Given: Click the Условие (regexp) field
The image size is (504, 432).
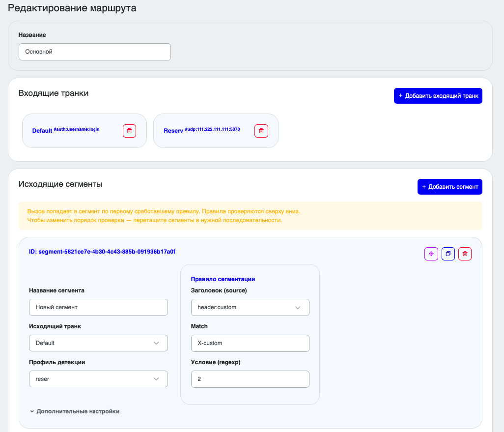Looking at the screenshot, I should (250, 379).
